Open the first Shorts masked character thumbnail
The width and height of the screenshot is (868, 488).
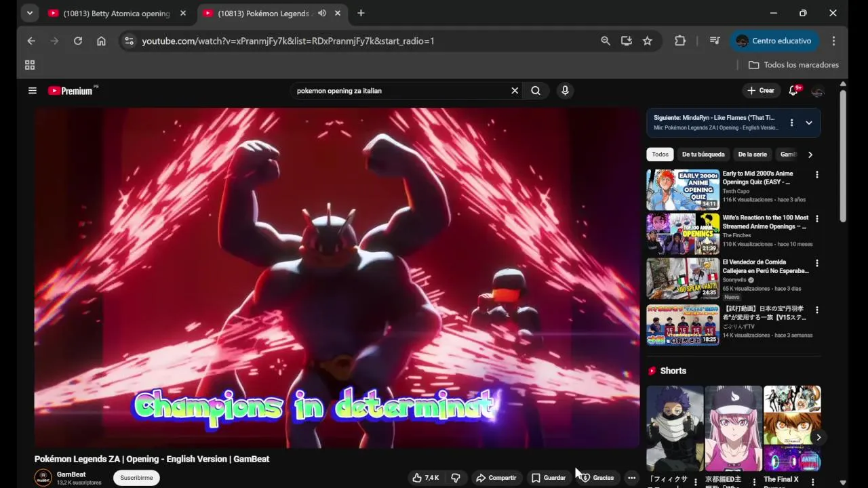pyautogui.click(x=675, y=428)
